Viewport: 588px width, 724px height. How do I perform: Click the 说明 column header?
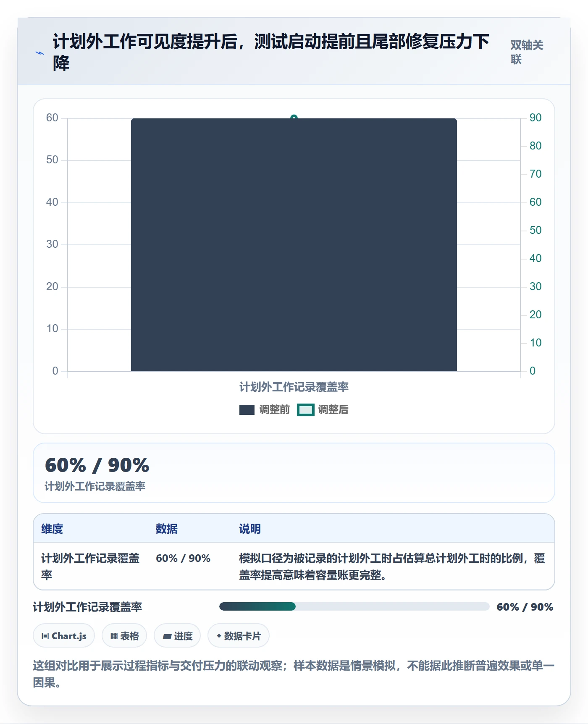click(250, 529)
